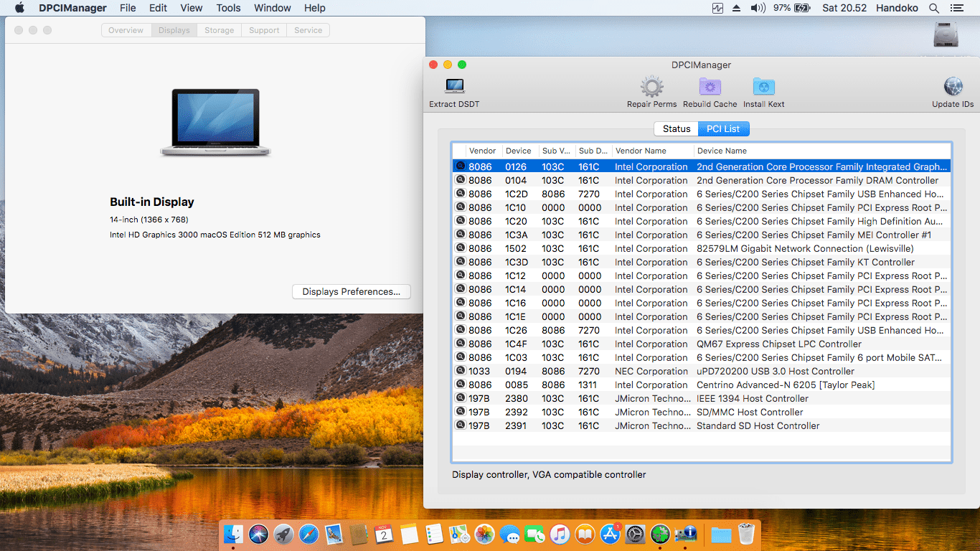Image resolution: width=980 pixels, height=551 pixels.
Task: Click the battery status in the menu bar
Action: (x=792, y=8)
